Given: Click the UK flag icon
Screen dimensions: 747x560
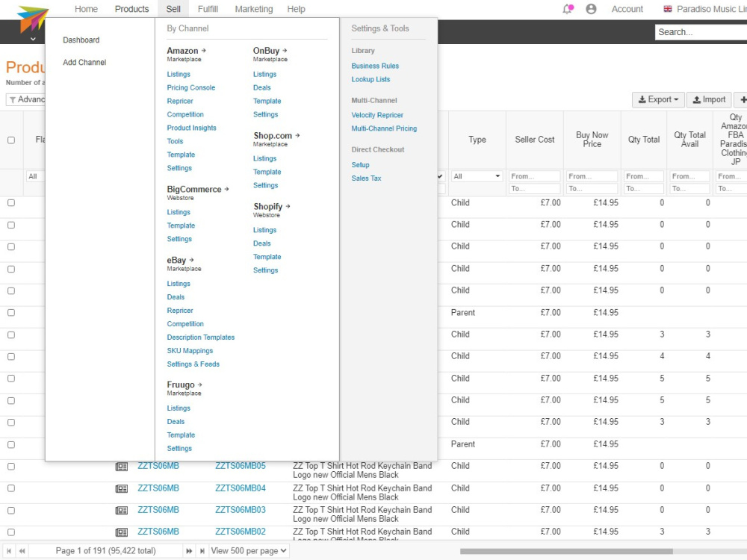Looking at the screenshot, I should coord(667,8).
